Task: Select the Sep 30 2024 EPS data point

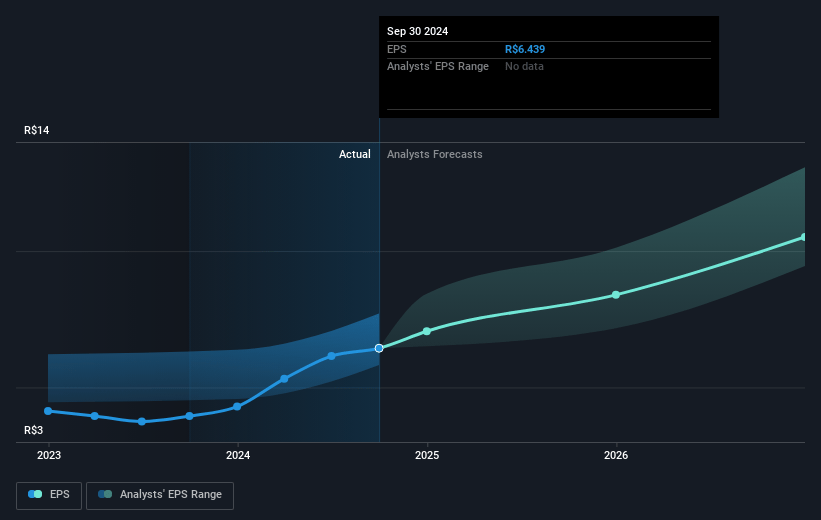Action: 379,348
